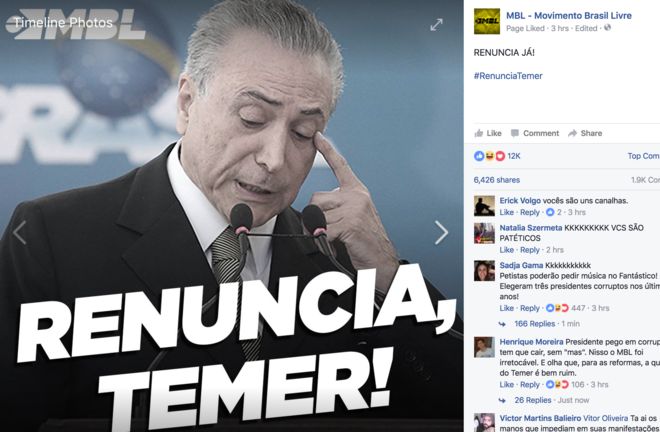Open MBL - Movimento Brasil Livre page link
Screen dimensions: 660x432
(569, 16)
